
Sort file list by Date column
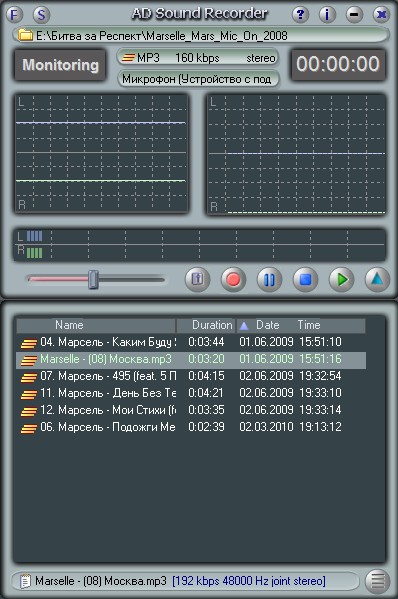tap(267, 325)
